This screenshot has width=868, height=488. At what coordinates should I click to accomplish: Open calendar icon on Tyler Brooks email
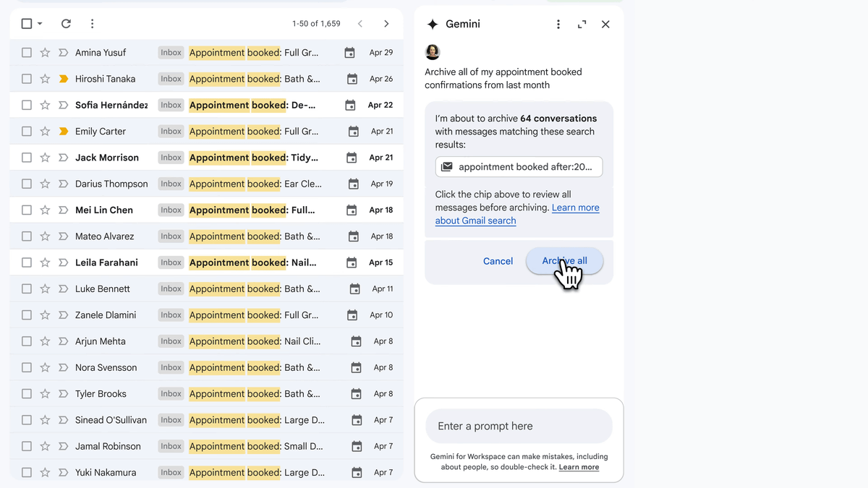(x=356, y=394)
